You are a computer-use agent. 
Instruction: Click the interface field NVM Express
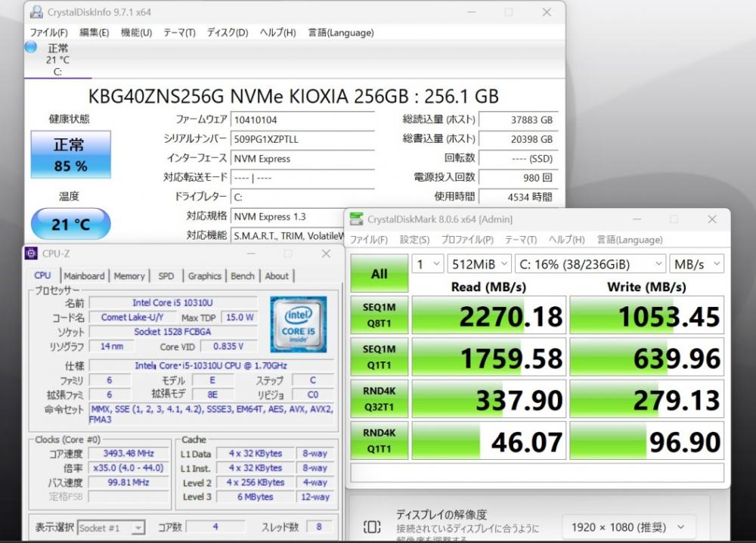[302, 159]
